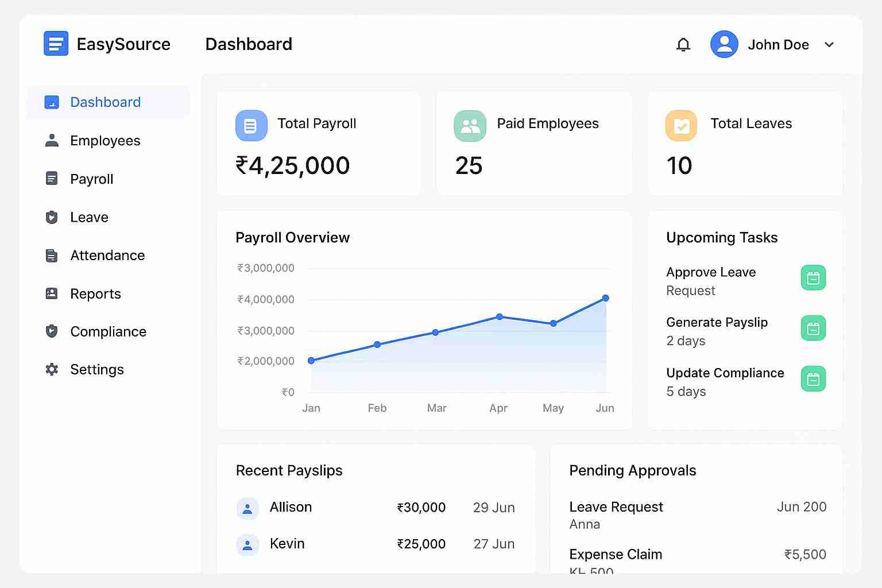Open calendar icon for Update Compliance task
This screenshot has width=882, height=588.
813,379
